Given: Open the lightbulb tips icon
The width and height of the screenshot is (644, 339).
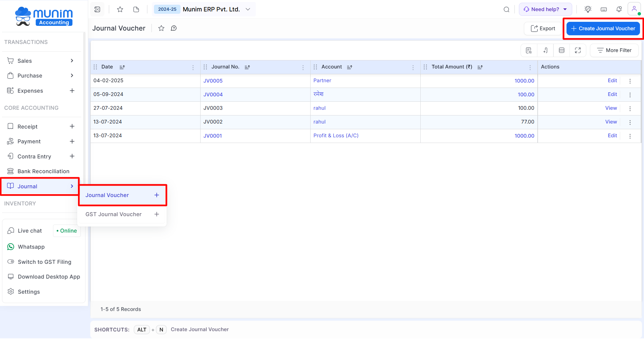Looking at the screenshot, I should (x=588, y=9).
